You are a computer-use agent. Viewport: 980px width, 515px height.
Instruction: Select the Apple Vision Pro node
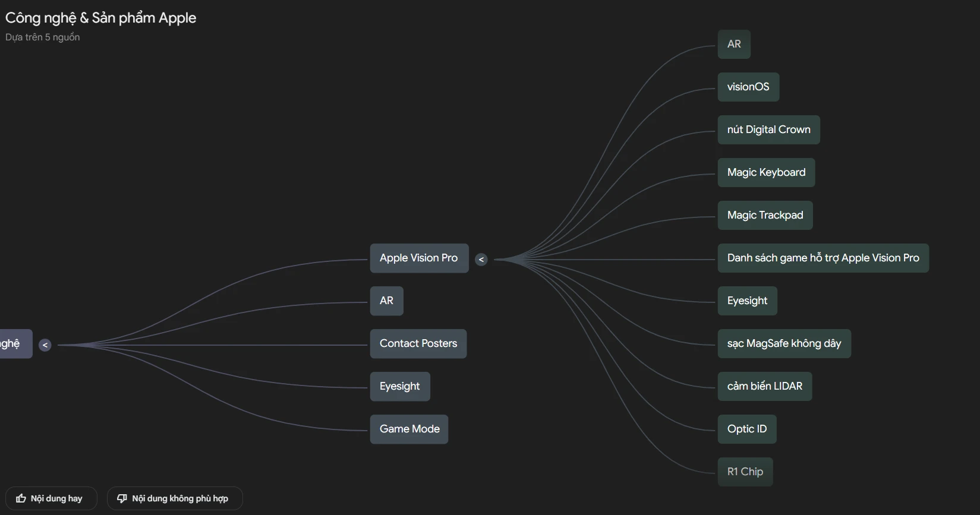tap(419, 258)
